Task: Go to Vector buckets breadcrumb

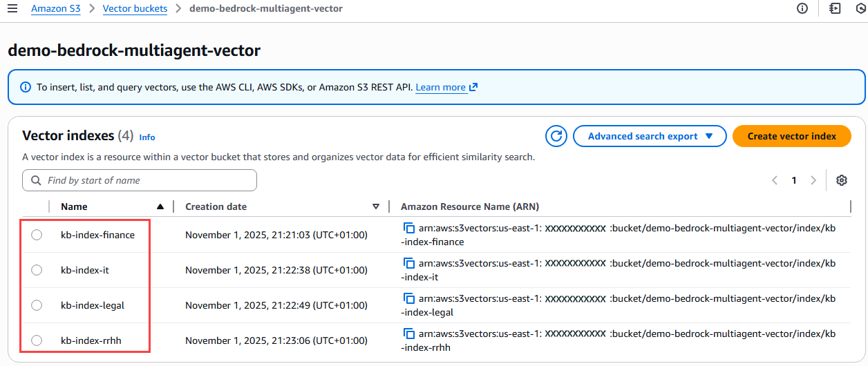Action: pos(135,9)
